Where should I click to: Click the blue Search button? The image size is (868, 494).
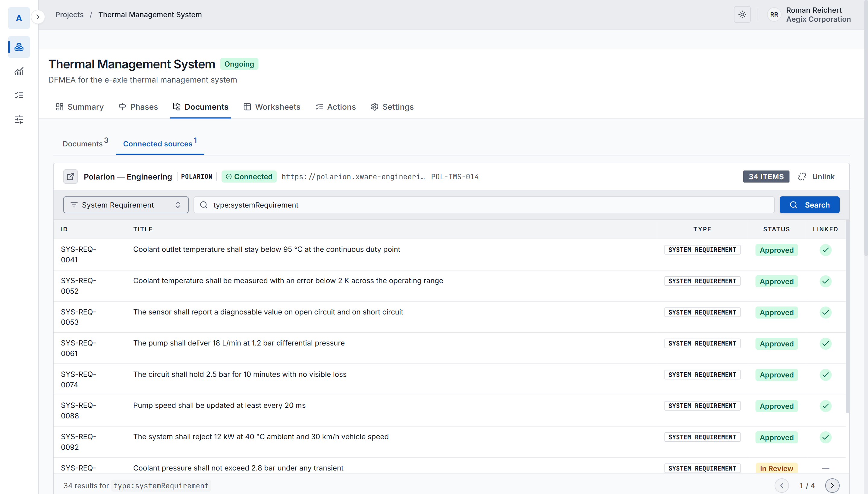click(x=809, y=205)
